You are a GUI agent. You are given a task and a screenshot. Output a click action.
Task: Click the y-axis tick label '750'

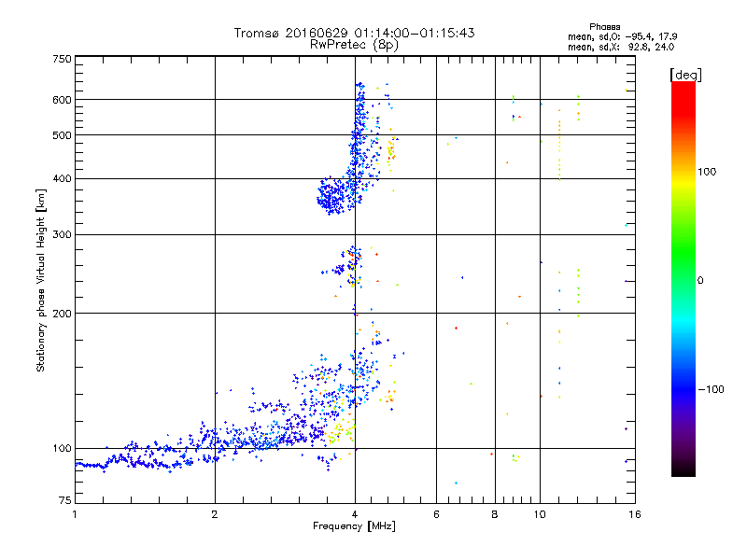click(x=62, y=59)
